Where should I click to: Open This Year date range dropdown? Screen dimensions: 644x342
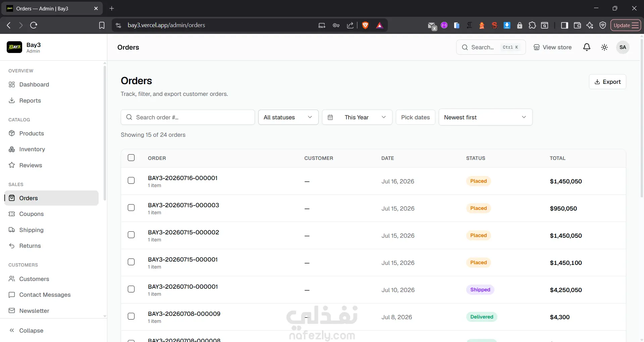(357, 117)
